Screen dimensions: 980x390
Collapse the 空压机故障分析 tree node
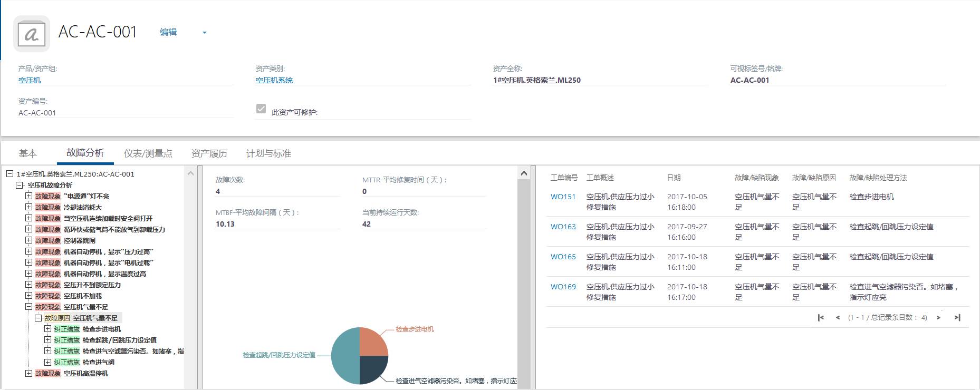click(x=19, y=185)
